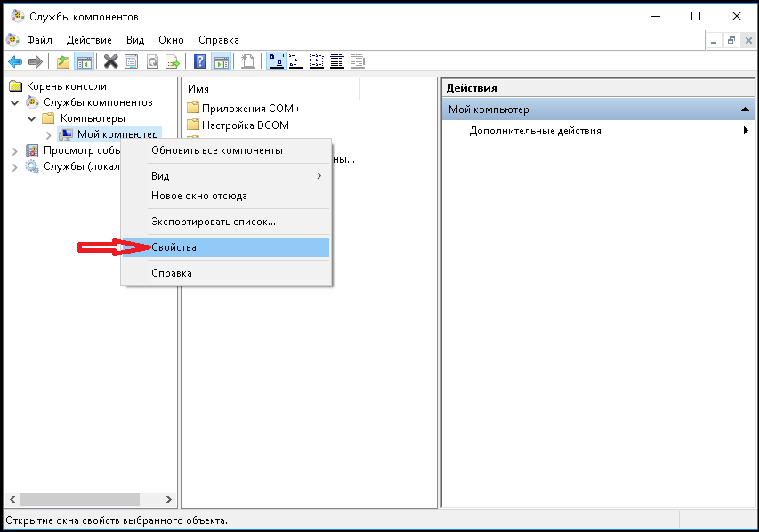Select Свойства in the context menu
Image resolution: width=759 pixels, height=532 pixels.
(174, 246)
